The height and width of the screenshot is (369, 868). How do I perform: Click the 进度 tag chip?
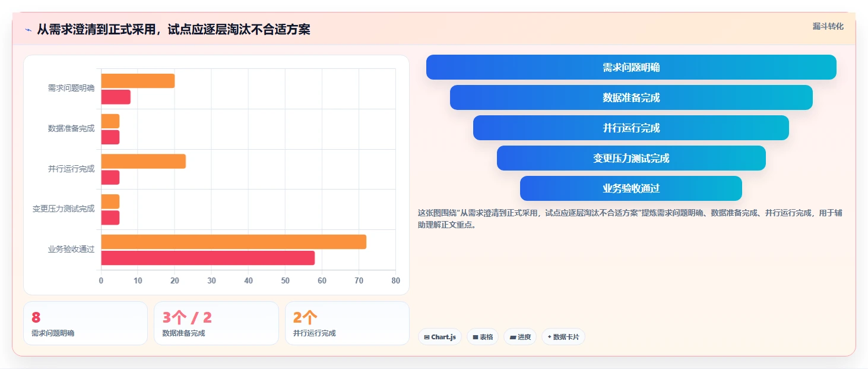tap(520, 337)
